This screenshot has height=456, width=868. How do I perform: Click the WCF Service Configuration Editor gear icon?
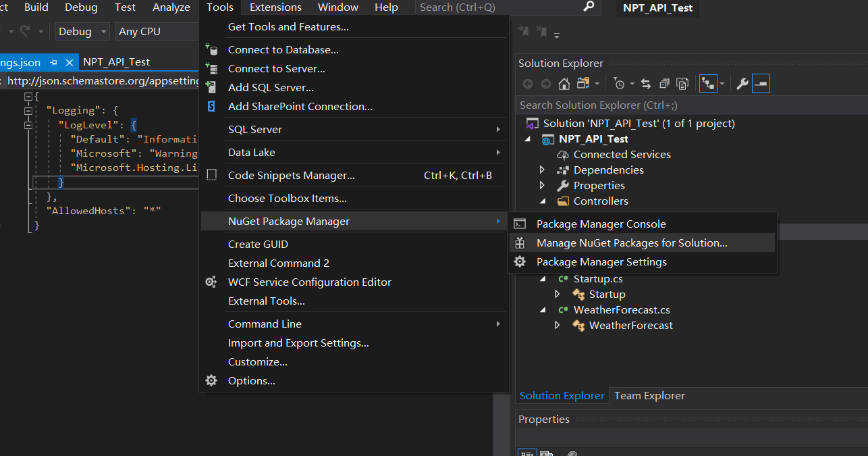click(212, 282)
